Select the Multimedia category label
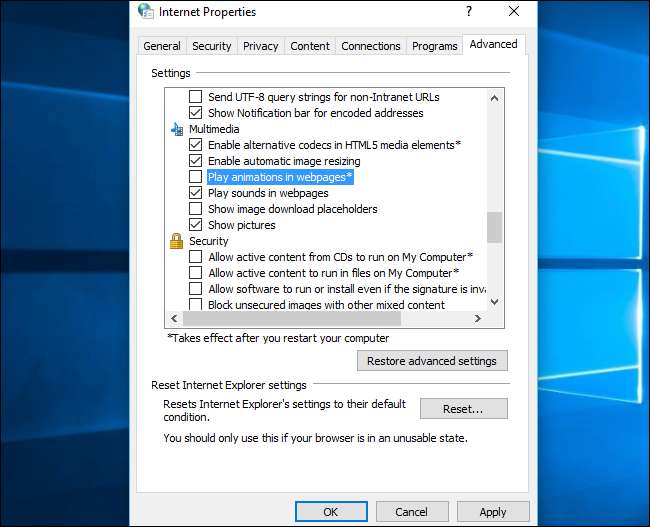This screenshot has height=527, width=650. pyautogui.click(x=214, y=129)
